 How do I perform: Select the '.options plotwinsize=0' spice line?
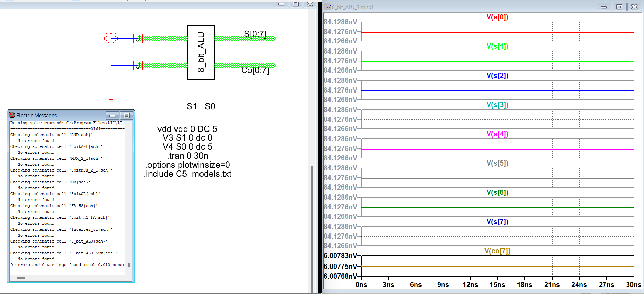[187, 165]
